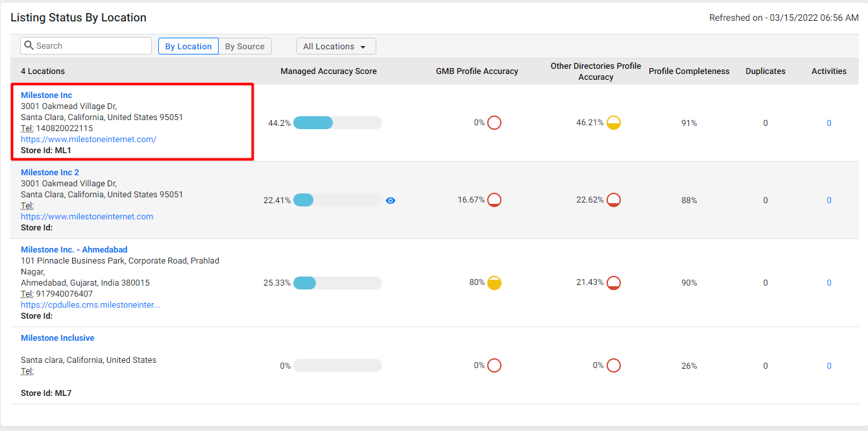Screen dimensions: 868x431
Task: Click the Store Id: ML7 text
Action: click(x=46, y=393)
